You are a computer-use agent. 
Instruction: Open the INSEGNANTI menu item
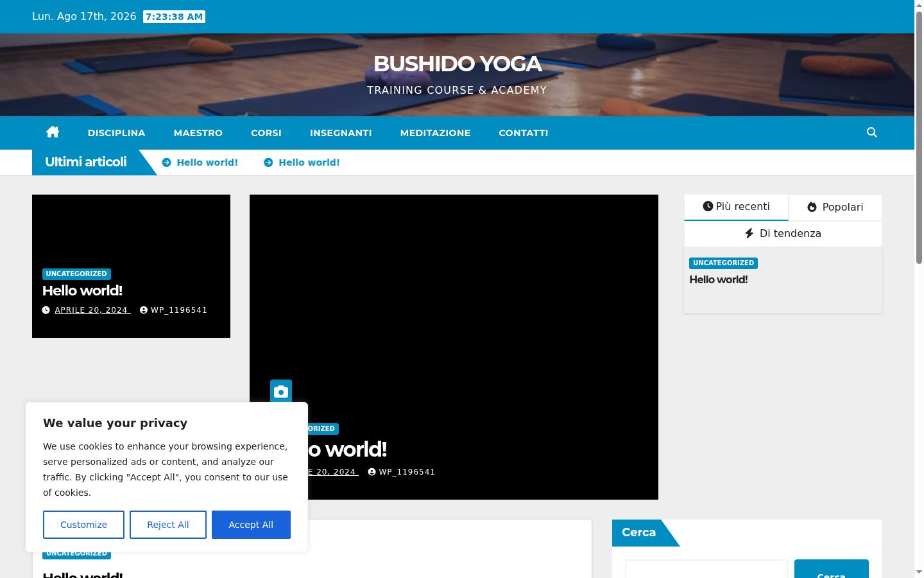coord(341,133)
